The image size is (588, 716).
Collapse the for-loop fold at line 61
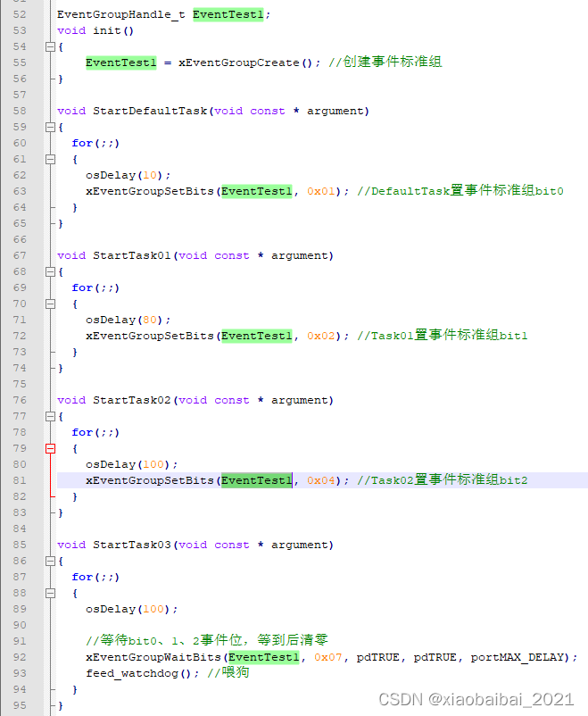pos(50,160)
